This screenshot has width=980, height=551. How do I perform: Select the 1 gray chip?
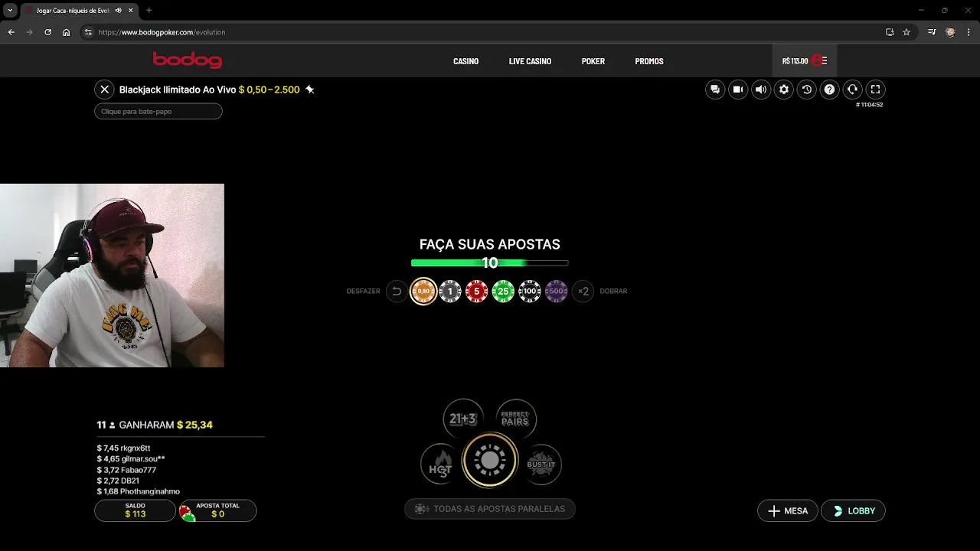450,292
